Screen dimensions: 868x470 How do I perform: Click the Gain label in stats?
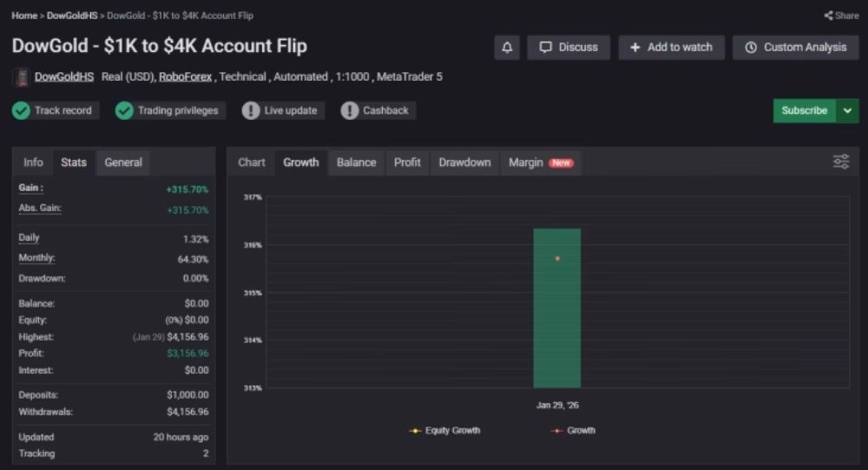(31, 188)
